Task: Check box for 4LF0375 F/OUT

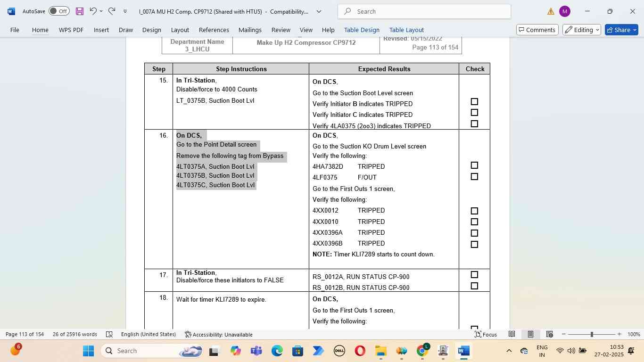Action: click(x=474, y=177)
